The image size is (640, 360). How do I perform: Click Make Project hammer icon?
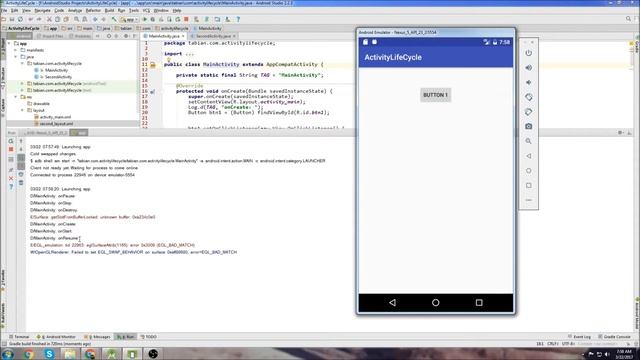pos(114,19)
